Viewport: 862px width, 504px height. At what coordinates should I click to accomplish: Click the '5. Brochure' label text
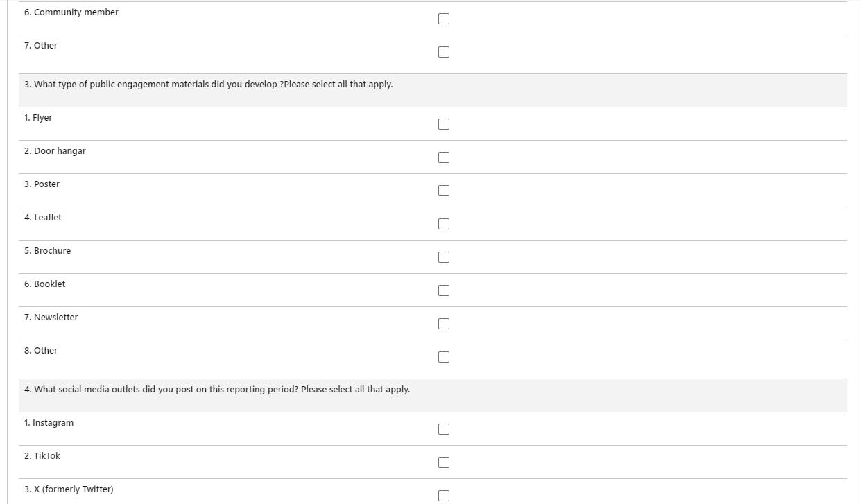pos(47,251)
